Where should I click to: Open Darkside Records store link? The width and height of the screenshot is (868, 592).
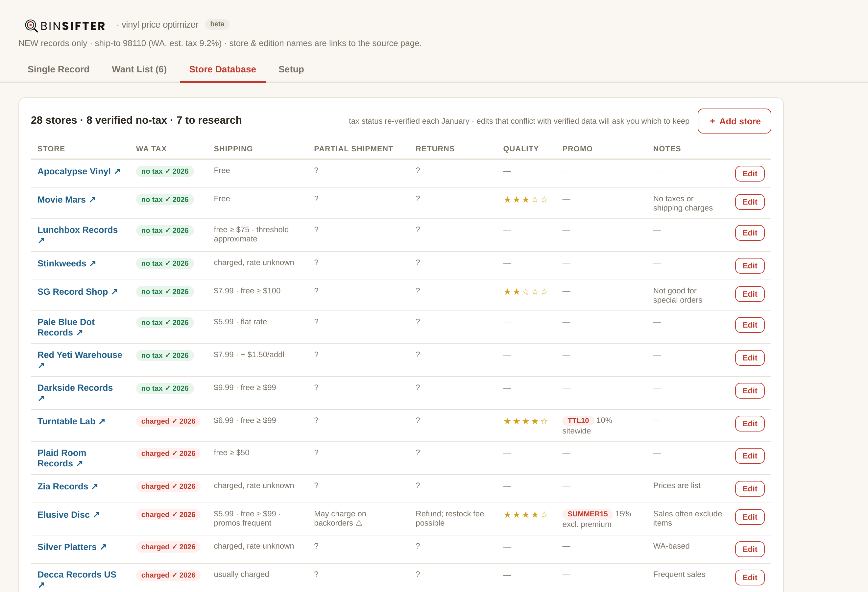75,393
